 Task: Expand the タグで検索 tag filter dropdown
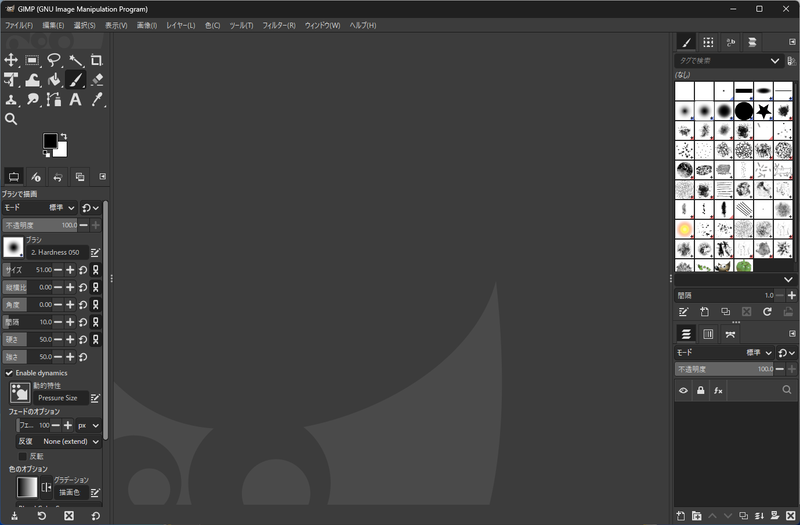[x=774, y=61]
